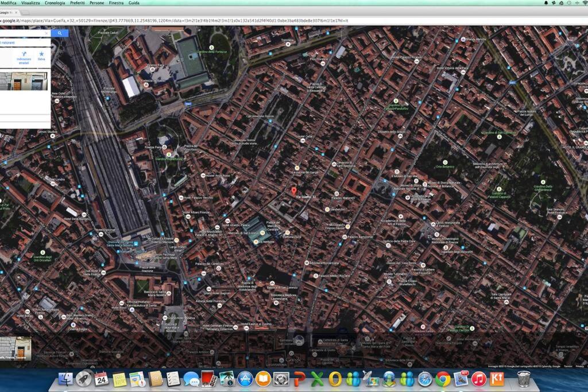Open the Cronologia menu
588x392 pixels.
[x=55, y=3]
